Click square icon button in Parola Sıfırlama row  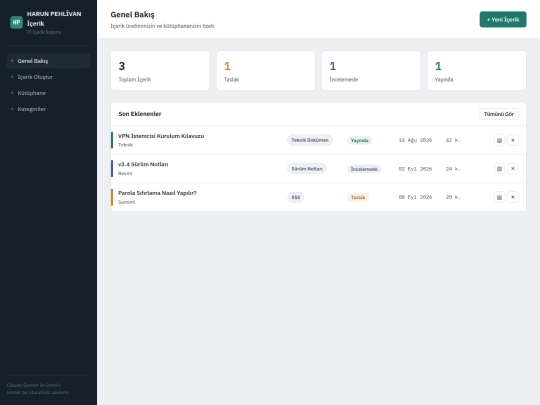499,197
